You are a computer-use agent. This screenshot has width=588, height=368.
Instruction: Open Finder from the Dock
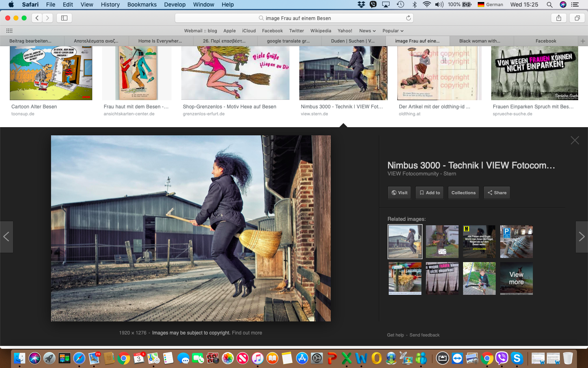[x=20, y=359]
